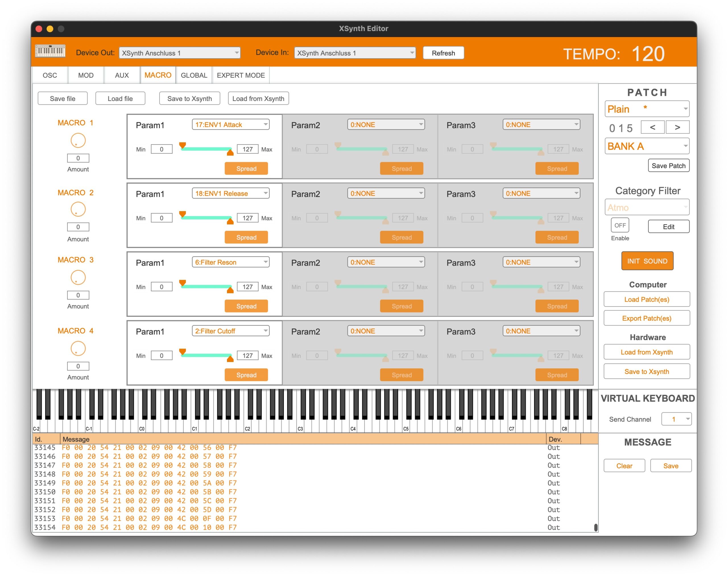This screenshot has width=728, height=577.
Task: Select message log row 33154
Action: (315, 527)
